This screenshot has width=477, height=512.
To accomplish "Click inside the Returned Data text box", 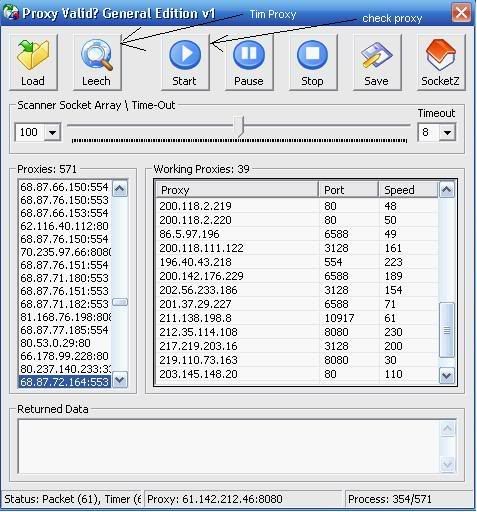I will click(x=229, y=447).
